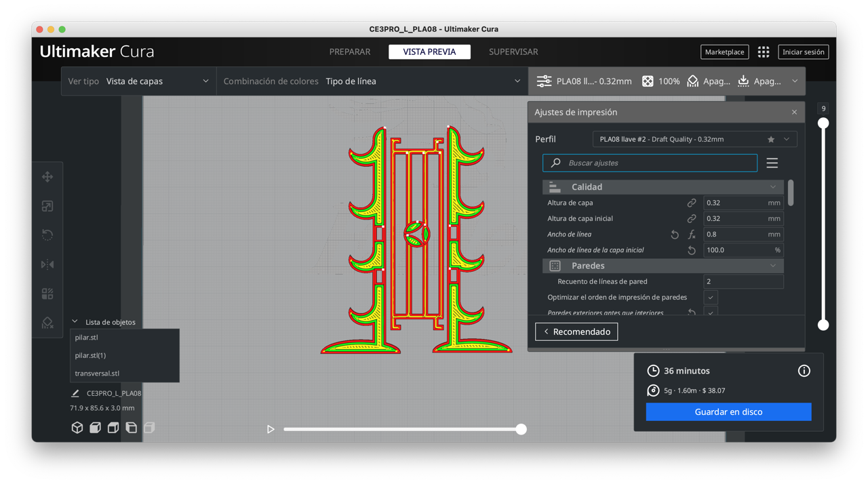
Task: Collapse the Paredes settings section
Action: coord(663,266)
